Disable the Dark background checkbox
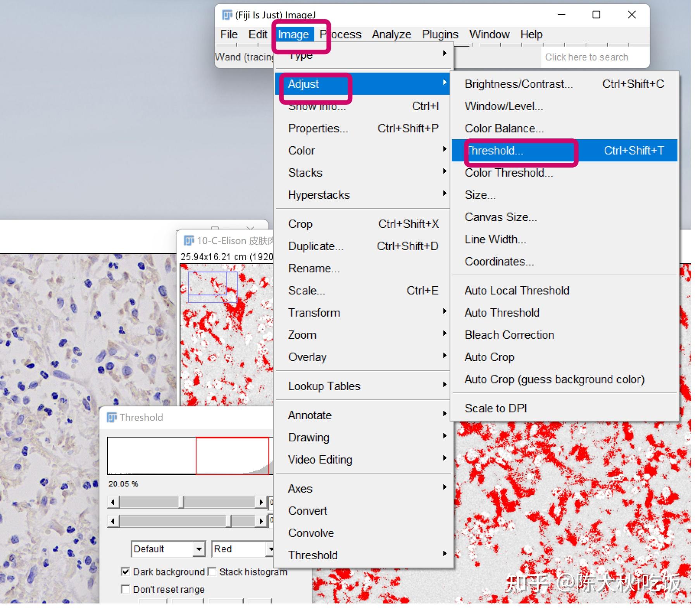 click(x=125, y=571)
